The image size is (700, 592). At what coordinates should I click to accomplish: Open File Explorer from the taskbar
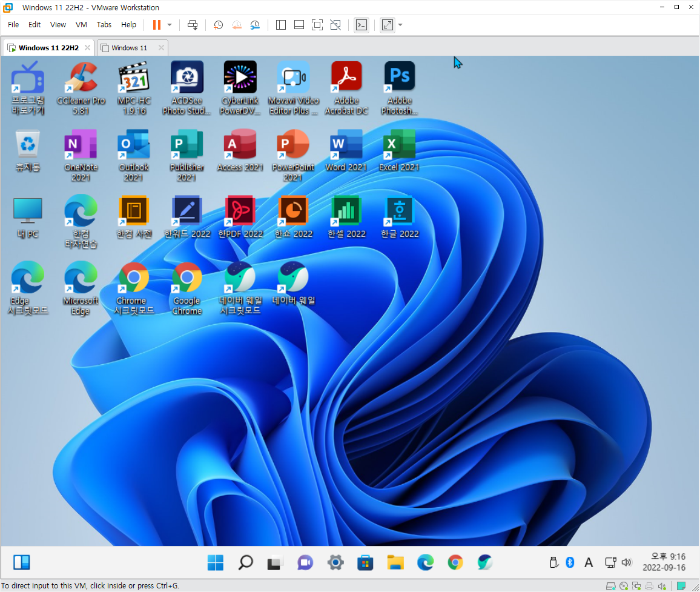(x=395, y=562)
